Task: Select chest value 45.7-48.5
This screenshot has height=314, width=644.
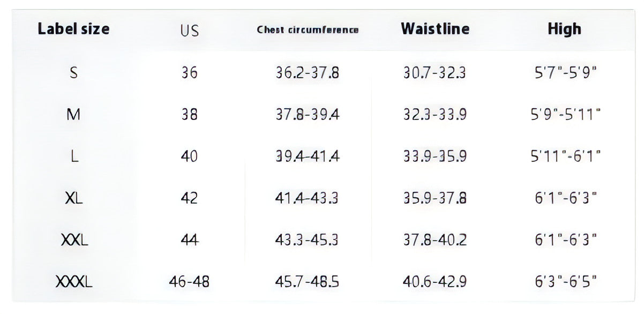Action: [x=308, y=281]
